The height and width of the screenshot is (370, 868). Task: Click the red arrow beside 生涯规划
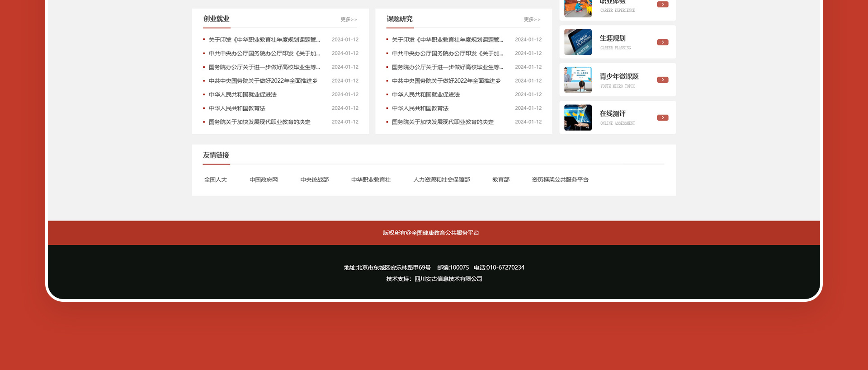(662, 42)
